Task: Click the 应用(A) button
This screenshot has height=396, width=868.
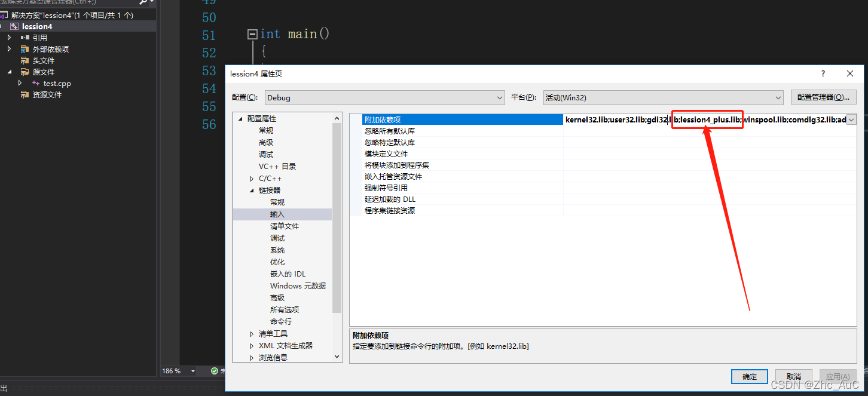Action: [838, 376]
